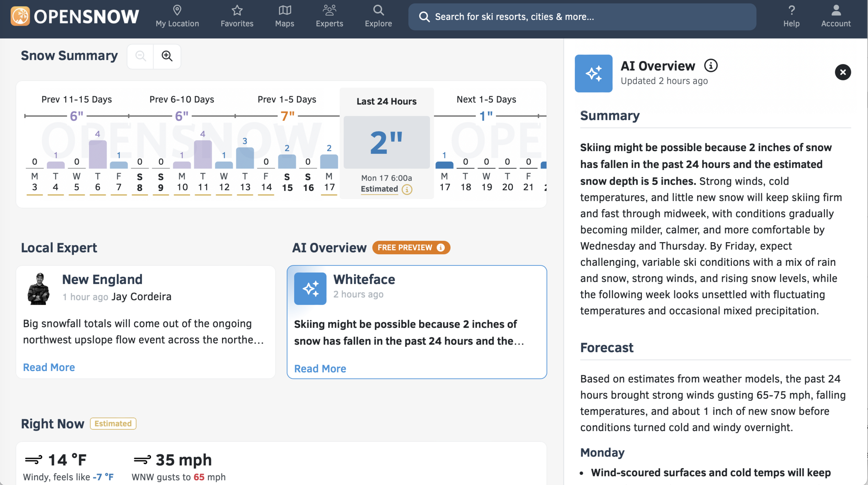Click the OpenSnow logo icon
868x485 pixels.
coord(20,16)
